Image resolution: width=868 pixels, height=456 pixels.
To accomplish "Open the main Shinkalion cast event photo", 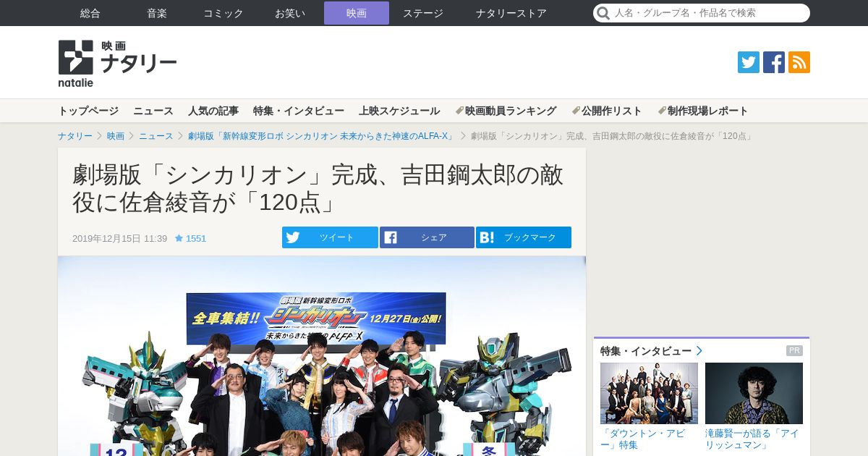I will pyautogui.click(x=322, y=356).
